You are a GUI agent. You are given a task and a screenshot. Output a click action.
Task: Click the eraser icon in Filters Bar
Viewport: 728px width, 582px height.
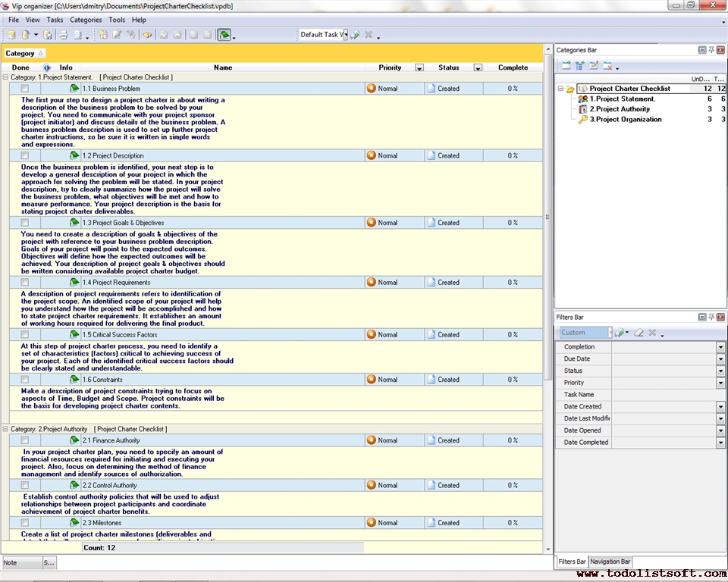pyautogui.click(x=639, y=333)
